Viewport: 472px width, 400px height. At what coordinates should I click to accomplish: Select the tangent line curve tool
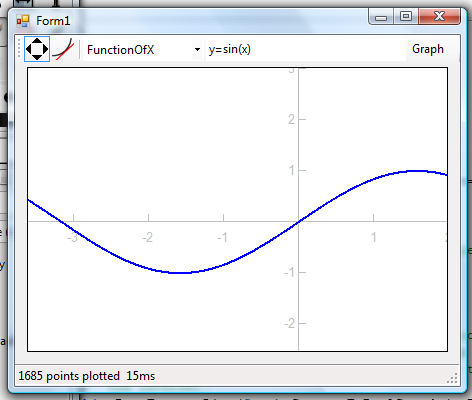pos(63,49)
